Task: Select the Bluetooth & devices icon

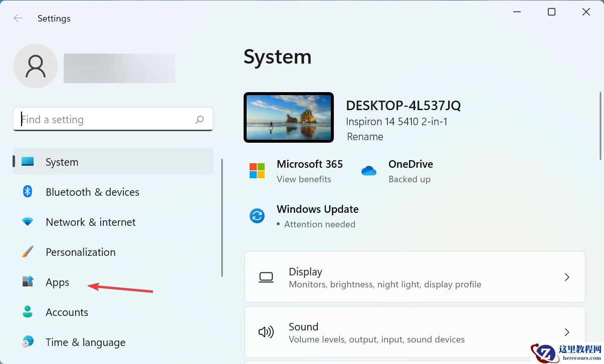Action: point(27,192)
